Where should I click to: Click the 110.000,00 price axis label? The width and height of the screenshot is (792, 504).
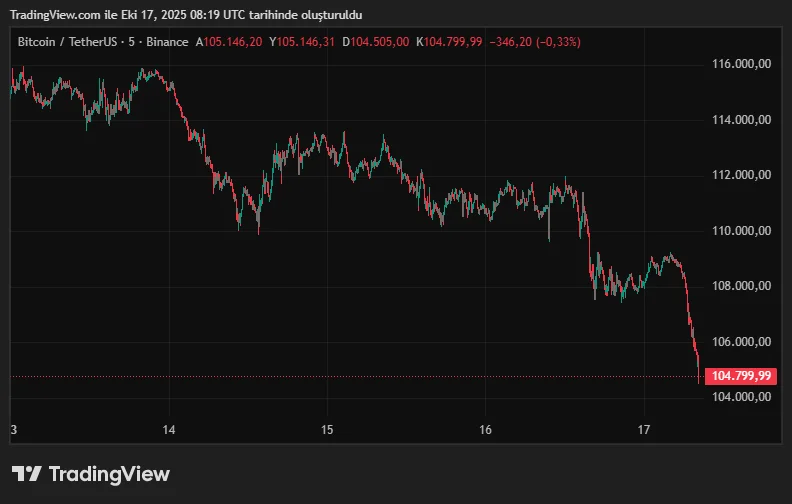click(742, 230)
